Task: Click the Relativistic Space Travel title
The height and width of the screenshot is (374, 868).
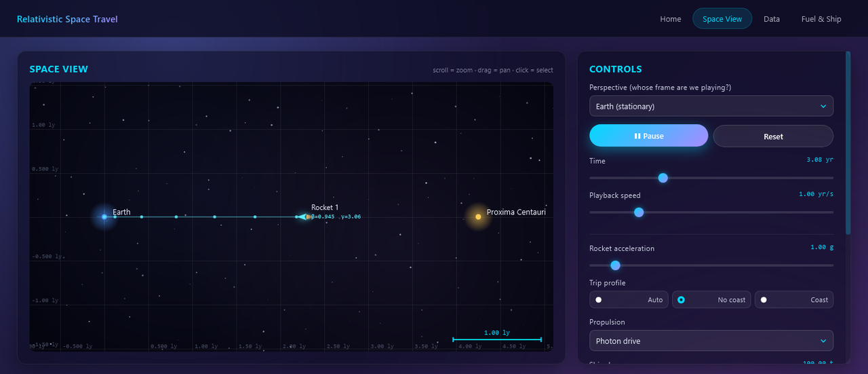Action: coord(67,19)
